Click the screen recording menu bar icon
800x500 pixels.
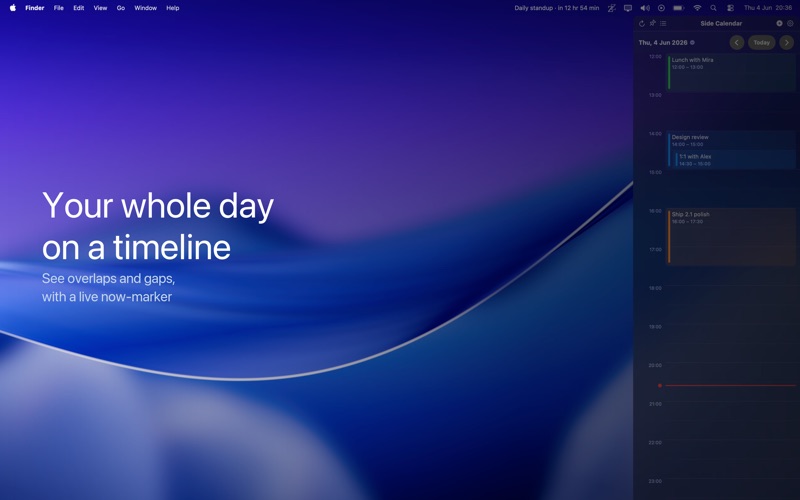coord(661,8)
